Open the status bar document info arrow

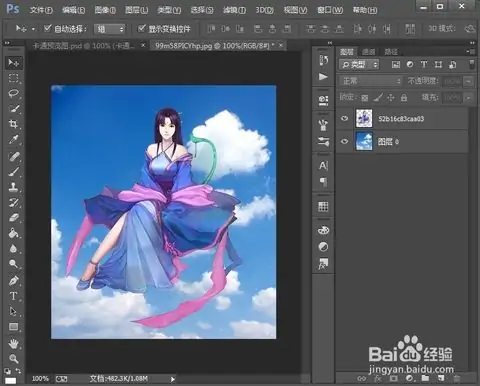pos(172,379)
